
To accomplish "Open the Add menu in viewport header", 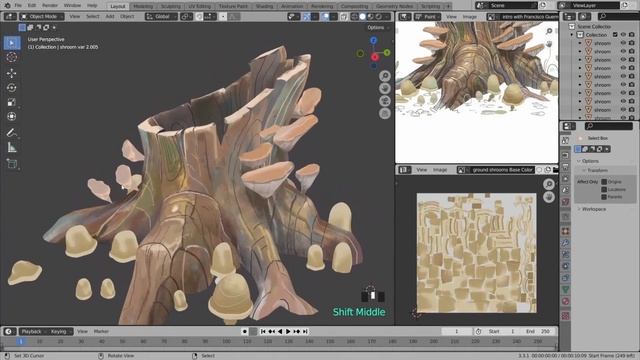I will coord(110,17).
